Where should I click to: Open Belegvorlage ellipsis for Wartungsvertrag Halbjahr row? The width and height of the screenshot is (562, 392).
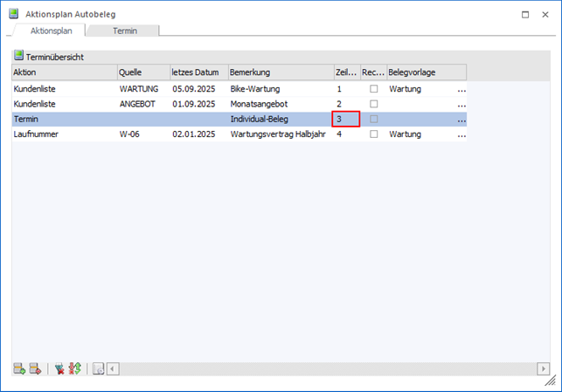pos(461,134)
